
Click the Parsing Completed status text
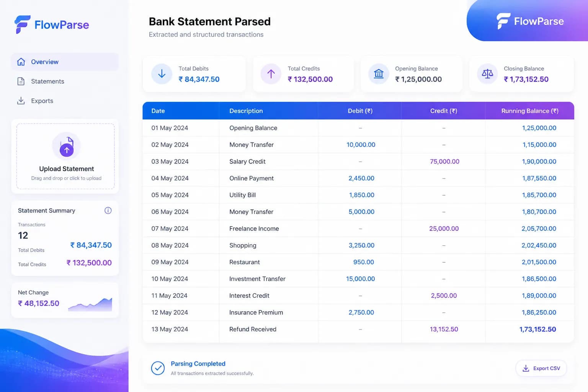click(198, 364)
